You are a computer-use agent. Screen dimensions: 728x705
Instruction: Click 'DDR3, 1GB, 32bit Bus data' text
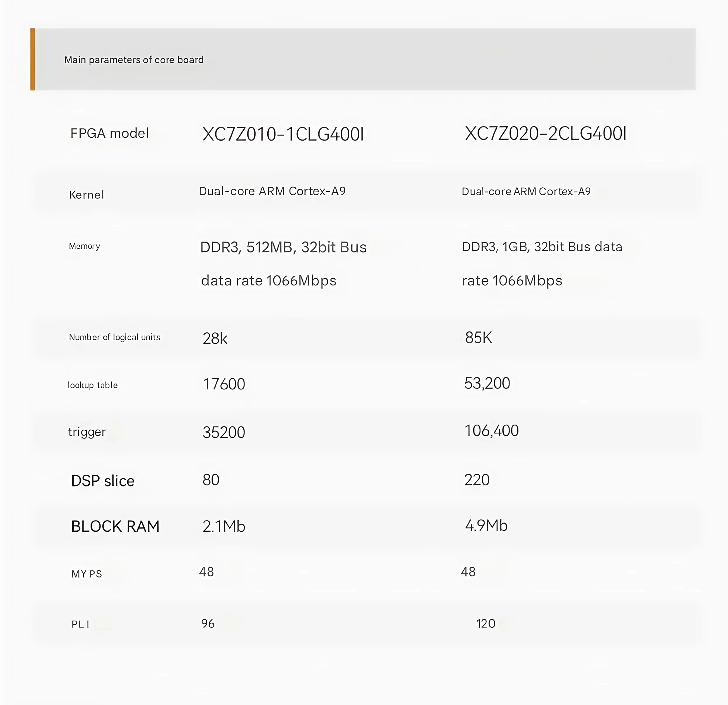(542, 247)
